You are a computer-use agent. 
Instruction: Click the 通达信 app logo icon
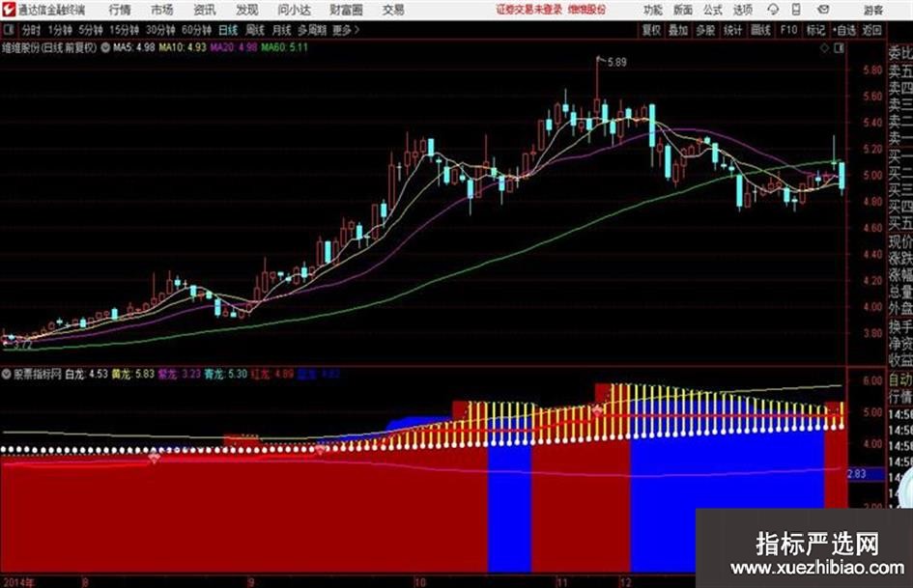click(9, 10)
